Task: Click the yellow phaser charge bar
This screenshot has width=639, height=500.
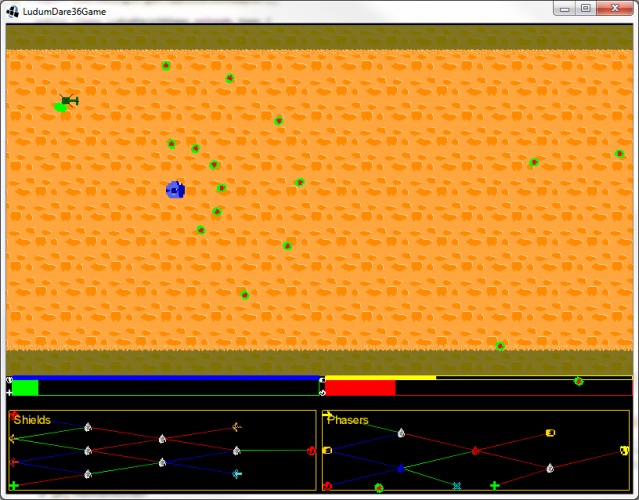Action: [381, 378]
